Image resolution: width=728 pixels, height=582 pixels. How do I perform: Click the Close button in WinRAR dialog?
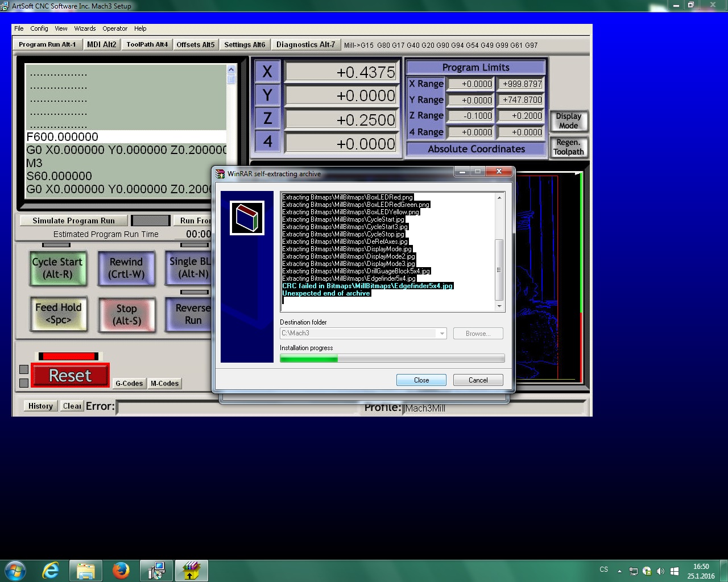(421, 380)
